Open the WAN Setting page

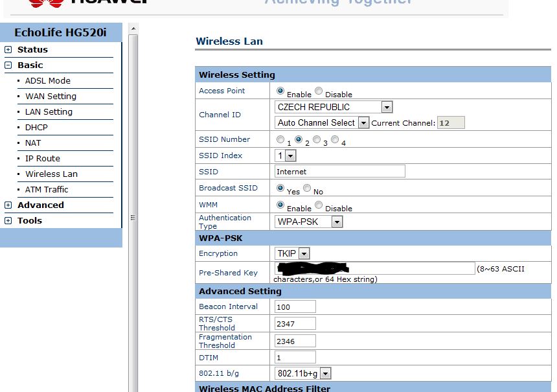tap(51, 97)
